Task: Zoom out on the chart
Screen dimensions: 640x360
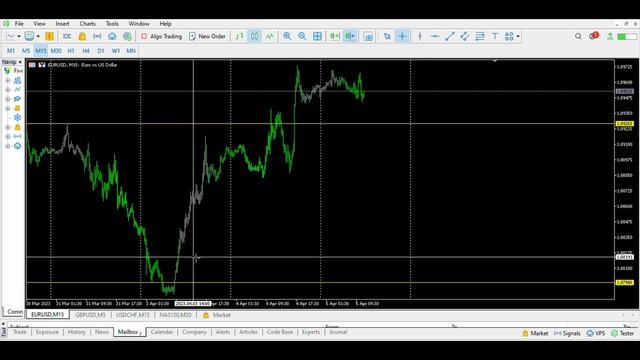Action: click(x=302, y=36)
